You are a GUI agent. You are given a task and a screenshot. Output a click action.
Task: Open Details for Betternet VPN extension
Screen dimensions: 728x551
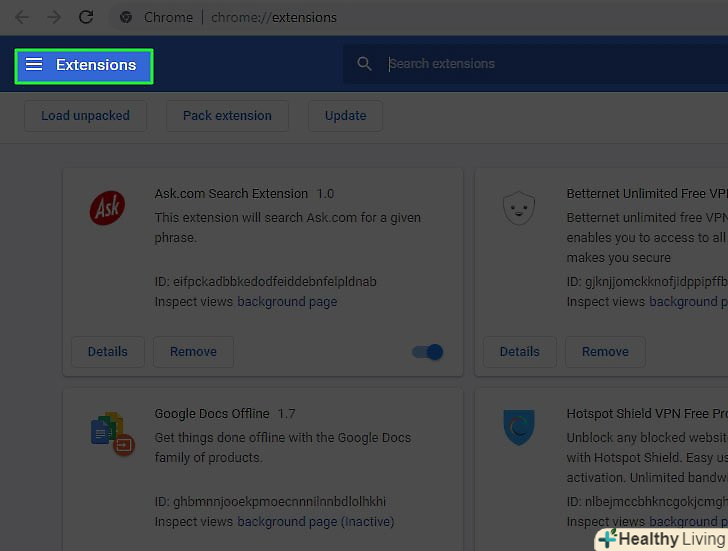(520, 352)
